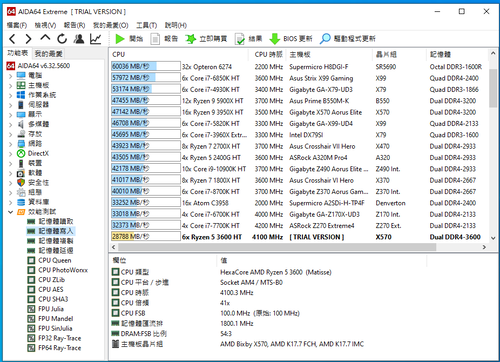Image resolution: width=500 pixels, height=362 pixels.
Task: Start the benchmark with the green play button
Action: click(129, 39)
